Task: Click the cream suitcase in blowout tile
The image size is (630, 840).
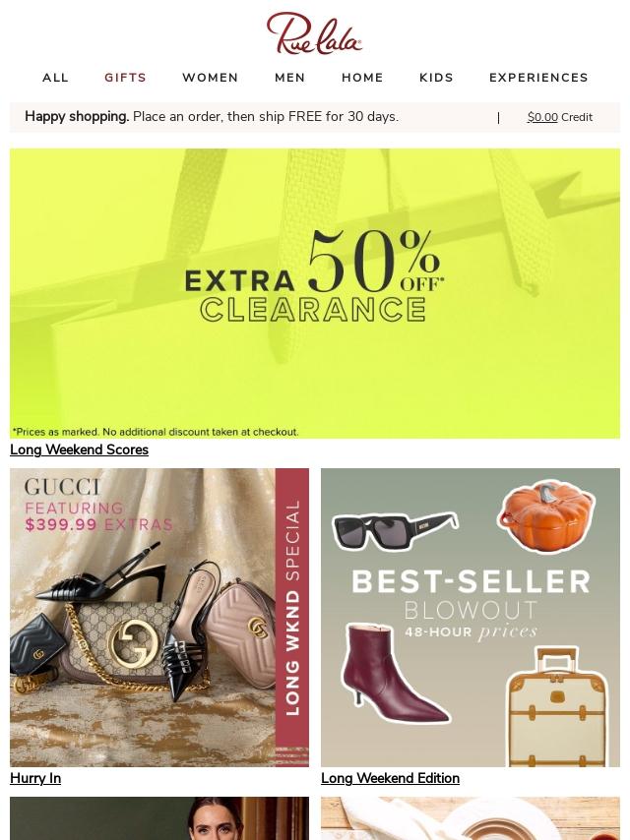Action: pos(557,706)
